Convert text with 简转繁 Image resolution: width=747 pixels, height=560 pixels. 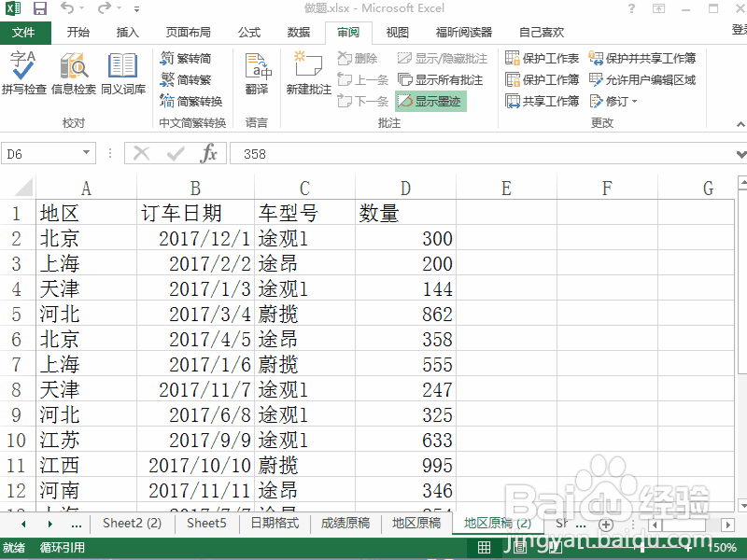click(186, 79)
